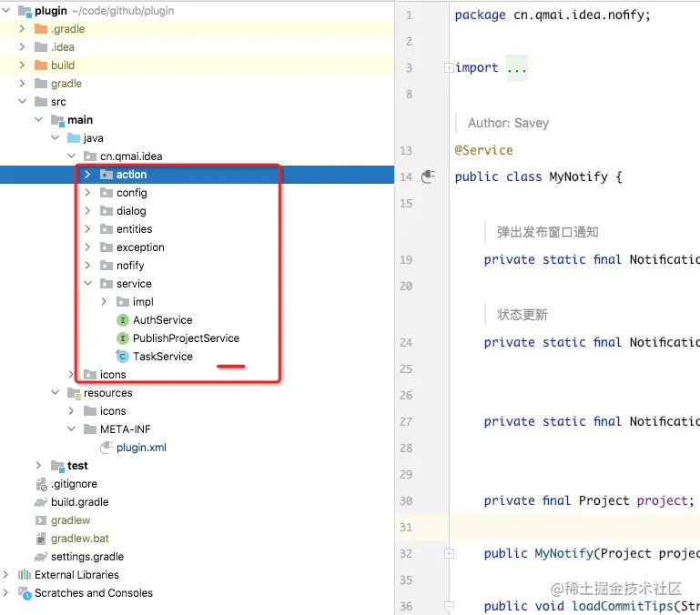Select the settings.gradle file
The width and height of the screenshot is (700, 615).
(x=87, y=557)
